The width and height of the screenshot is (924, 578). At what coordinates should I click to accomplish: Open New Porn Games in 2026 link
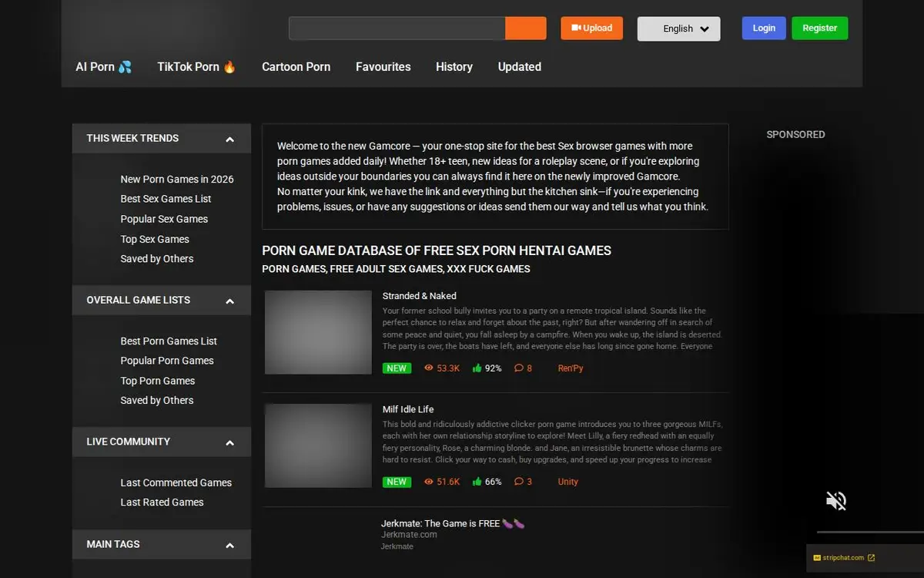pos(177,179)
